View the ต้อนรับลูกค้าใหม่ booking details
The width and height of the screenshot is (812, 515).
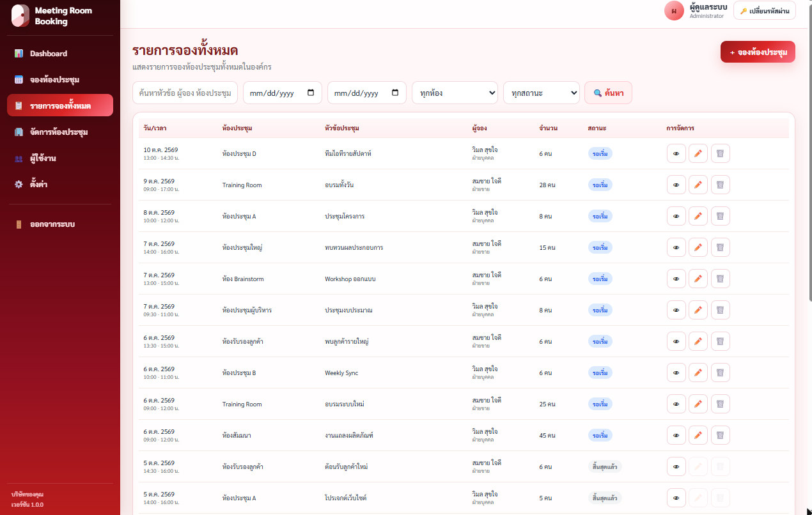tap(676, 466)
